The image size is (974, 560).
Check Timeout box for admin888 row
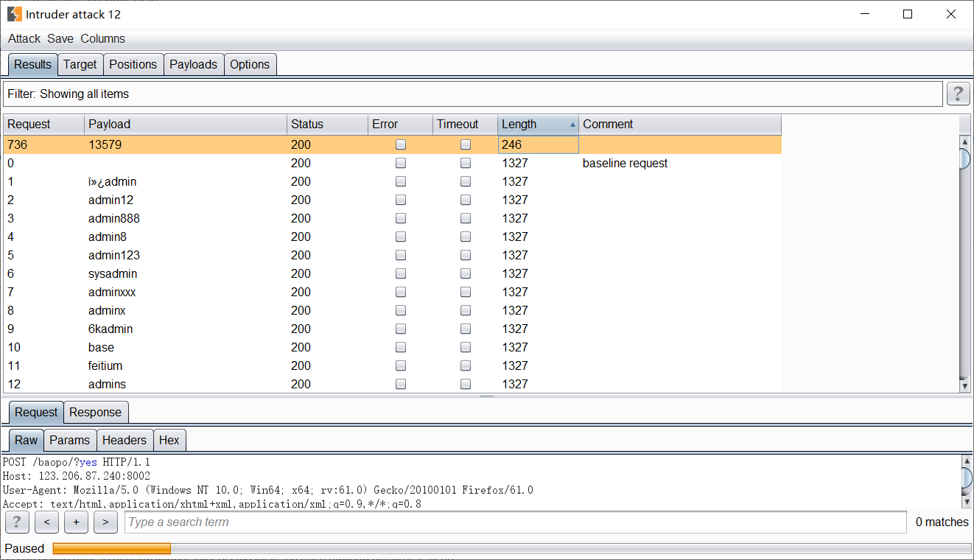[466, 218]
